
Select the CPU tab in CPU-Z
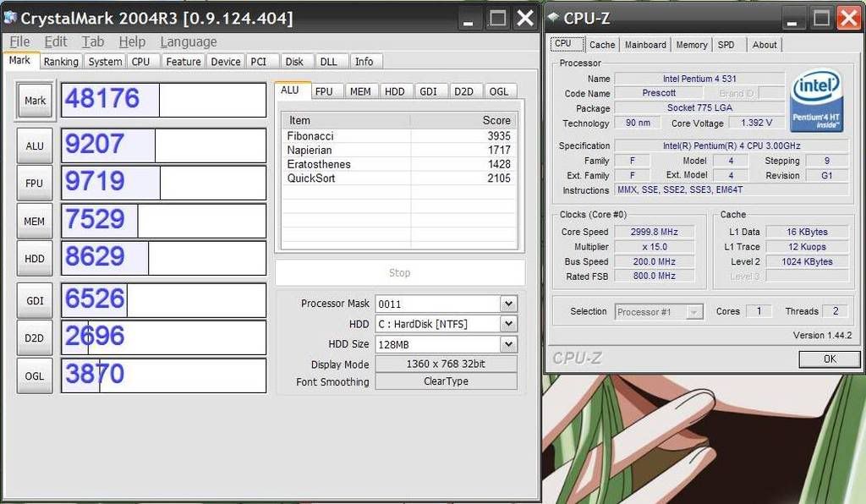pos(567,44)
